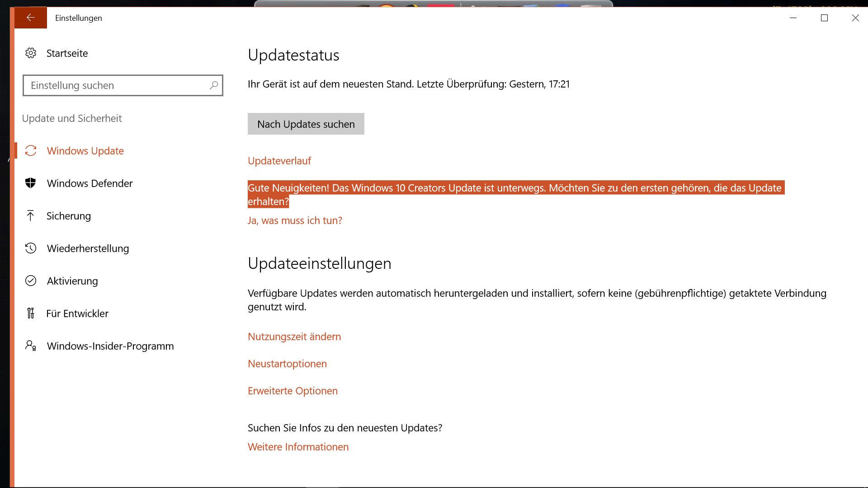The height and width of the screenshot is (488, 868).
Task: Go to Für Entwickler settings
Action: click(77, 314)
